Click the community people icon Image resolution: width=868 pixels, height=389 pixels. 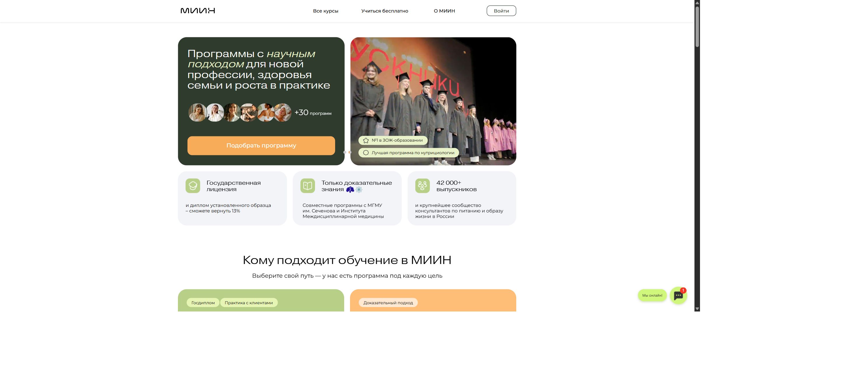(422, 186)
